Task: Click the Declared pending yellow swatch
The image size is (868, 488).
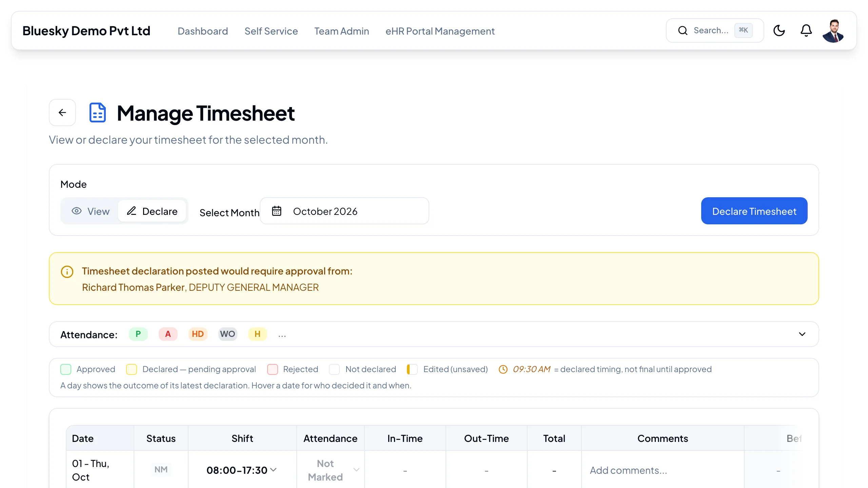Action: 132,369
